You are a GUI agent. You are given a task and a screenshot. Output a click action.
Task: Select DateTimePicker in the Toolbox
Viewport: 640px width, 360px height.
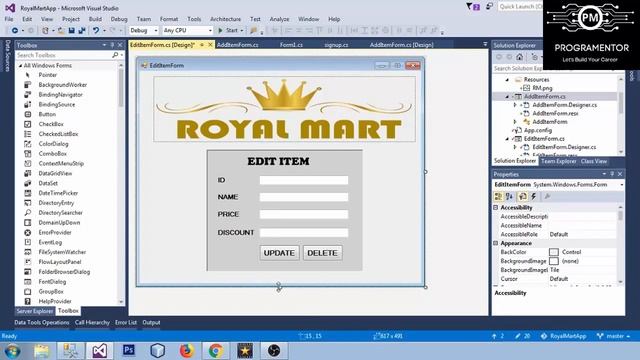point(58,193)
